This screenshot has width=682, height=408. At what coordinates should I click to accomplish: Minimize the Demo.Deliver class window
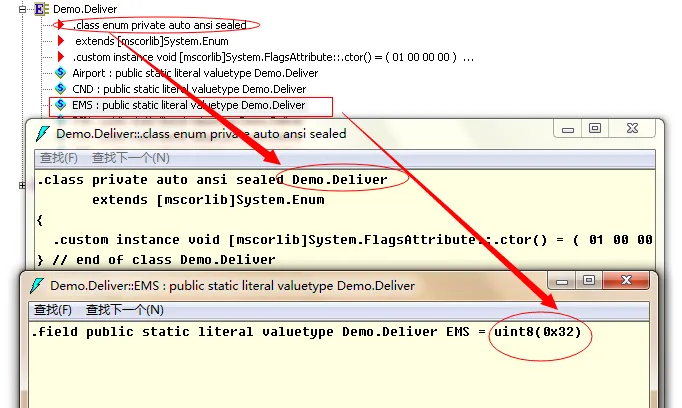pyautogui.click(x=568, y=129)
